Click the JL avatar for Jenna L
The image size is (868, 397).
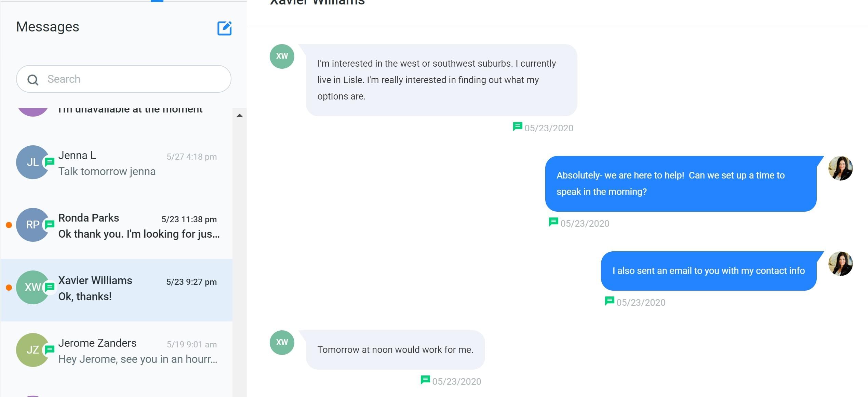(x=33, y=162)
